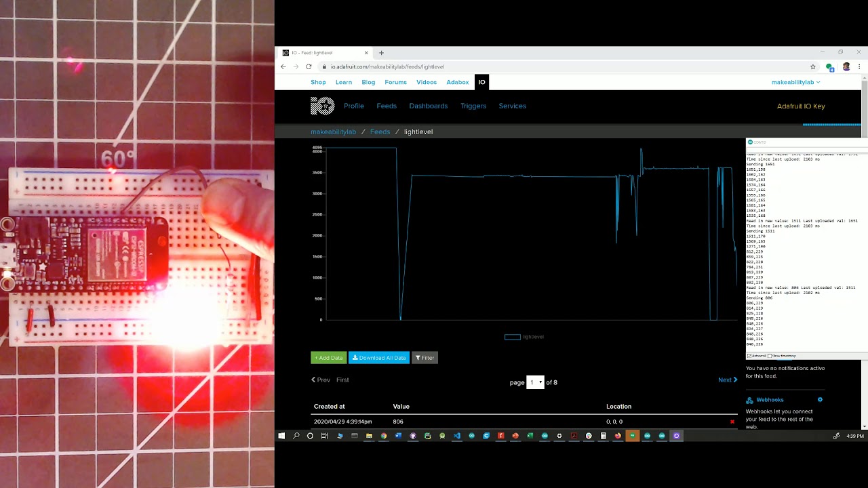Screen dimensions: 868x488
Task: Switch to Visual Studio Code on taskbar
Action: 457,436
